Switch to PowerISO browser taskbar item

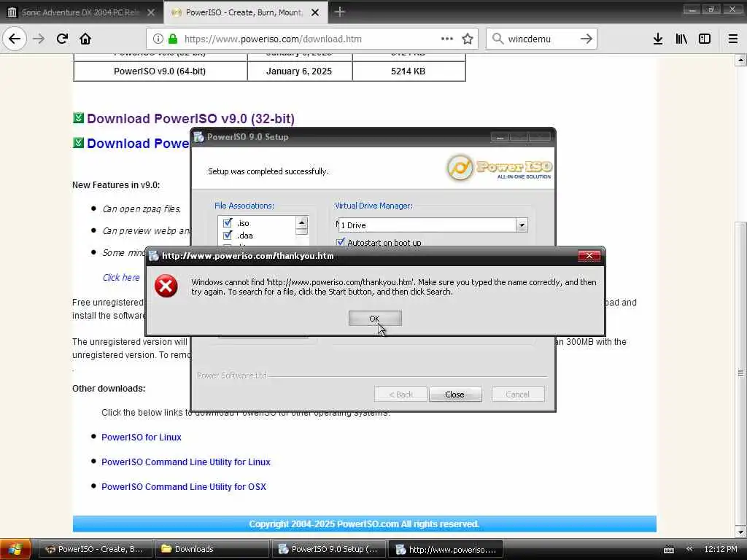(x=94, y=549)
